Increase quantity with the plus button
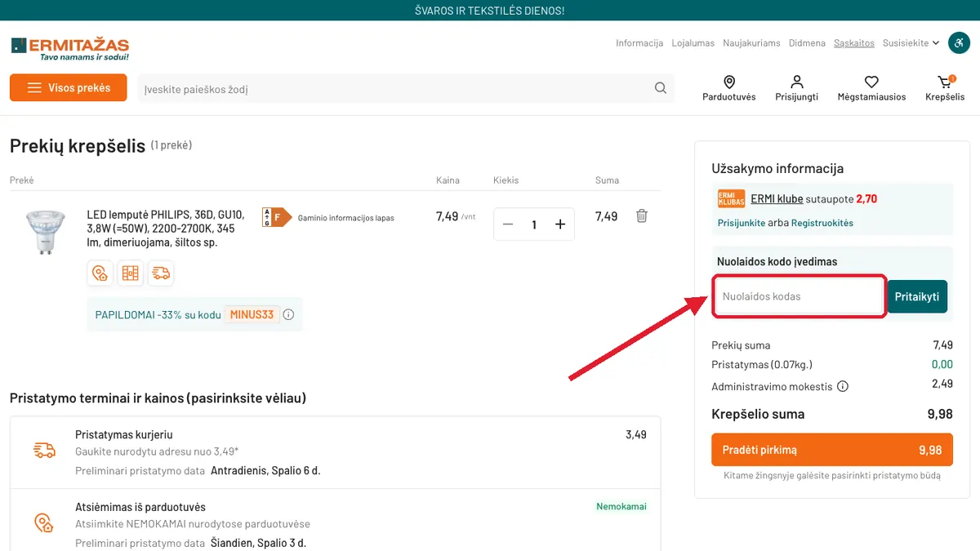This screenshot has width=980, height=551. tap(560, 224)
